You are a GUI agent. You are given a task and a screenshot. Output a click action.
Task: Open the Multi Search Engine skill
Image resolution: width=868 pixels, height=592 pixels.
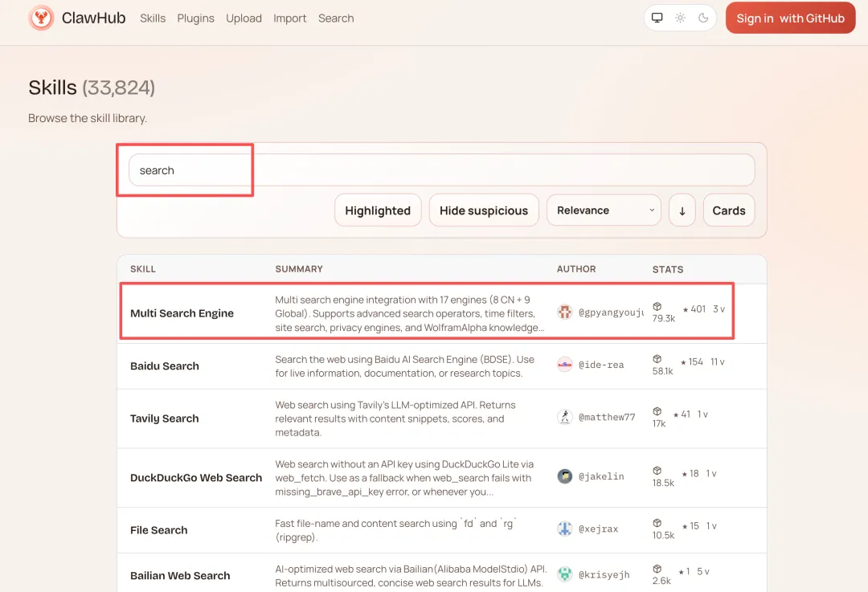(x=182, y=313)
